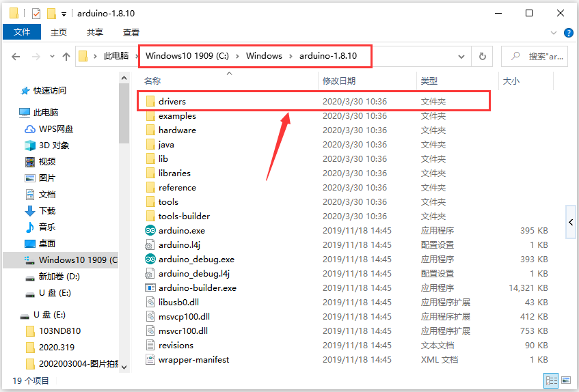Expand the ribbon with the chevron

click(x=554, y=33)
